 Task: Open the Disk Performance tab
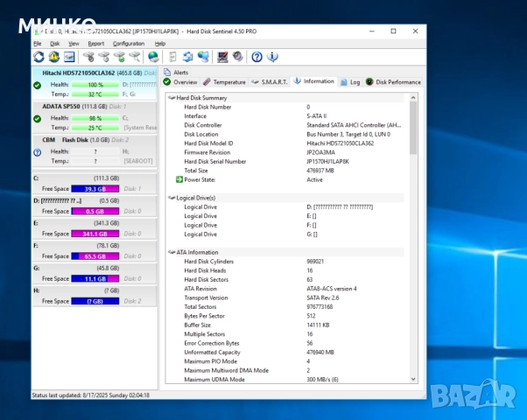tap(393, 81)
